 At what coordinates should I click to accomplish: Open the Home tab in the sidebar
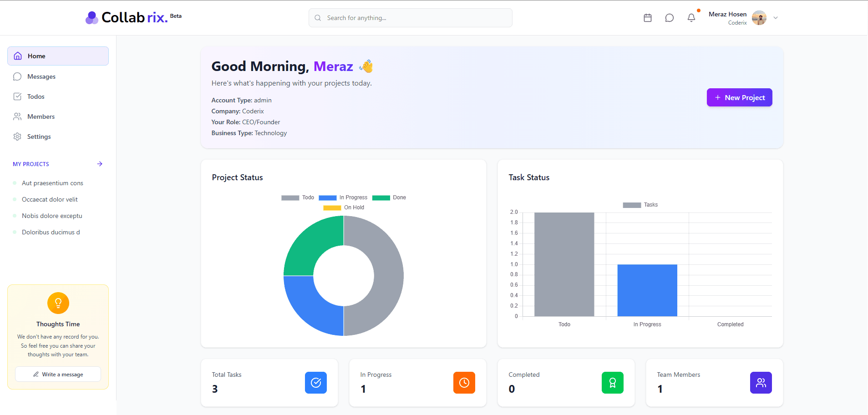(x=36, y=56)
